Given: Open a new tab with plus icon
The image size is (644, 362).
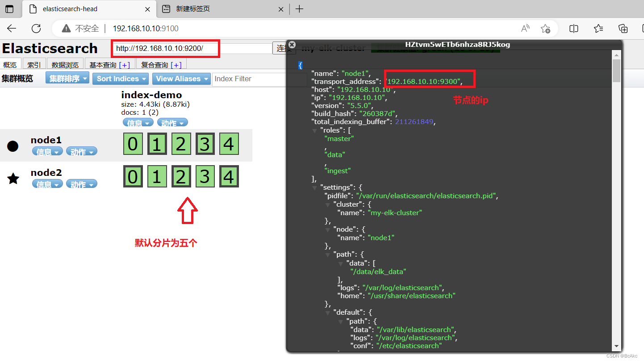Looking at the screenshot, I should pyautogui.click(x=300, y=9).
